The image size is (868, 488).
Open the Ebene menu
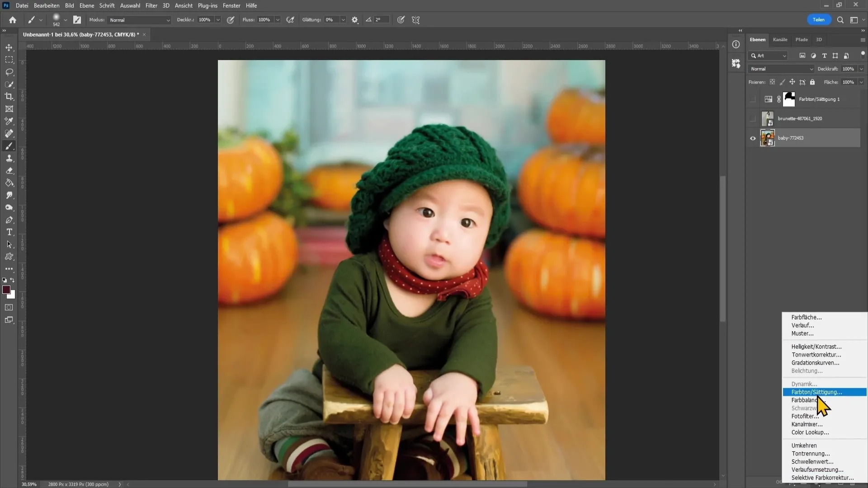coord(85,5)
